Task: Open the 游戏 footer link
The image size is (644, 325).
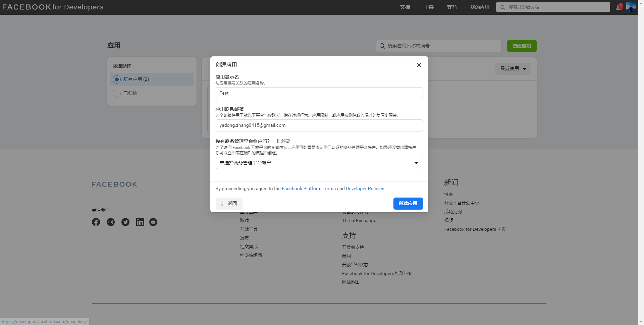Action: point(244,220)
